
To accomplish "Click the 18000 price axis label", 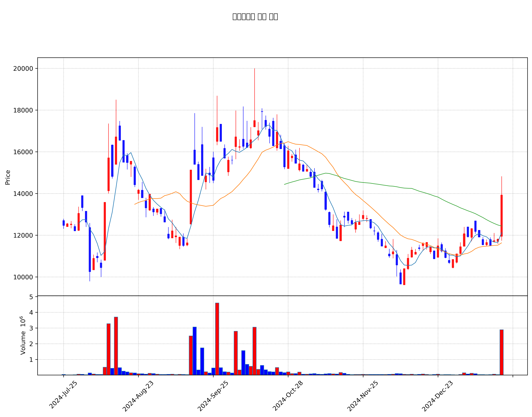I will 23,110.
